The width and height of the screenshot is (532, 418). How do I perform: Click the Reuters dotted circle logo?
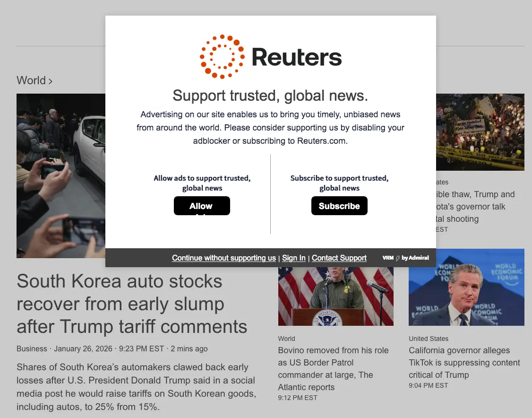pyautogui.click(x=222, y=57)
